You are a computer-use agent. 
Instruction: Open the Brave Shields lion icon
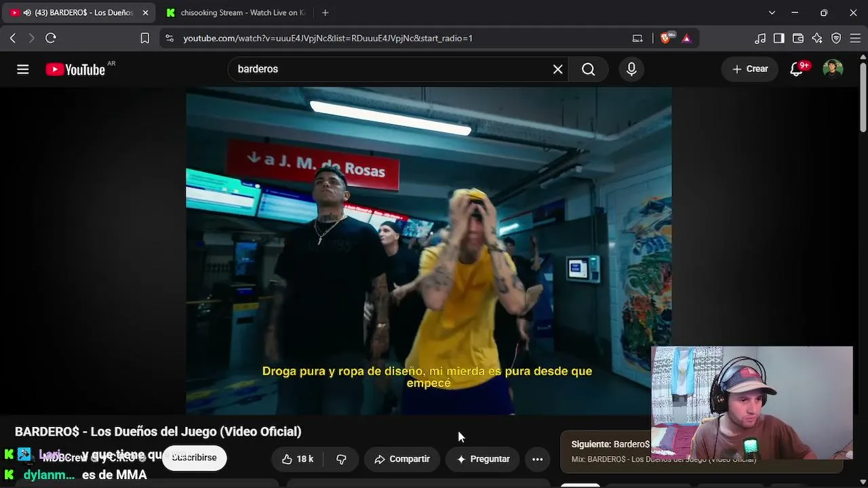pos(665,38)
